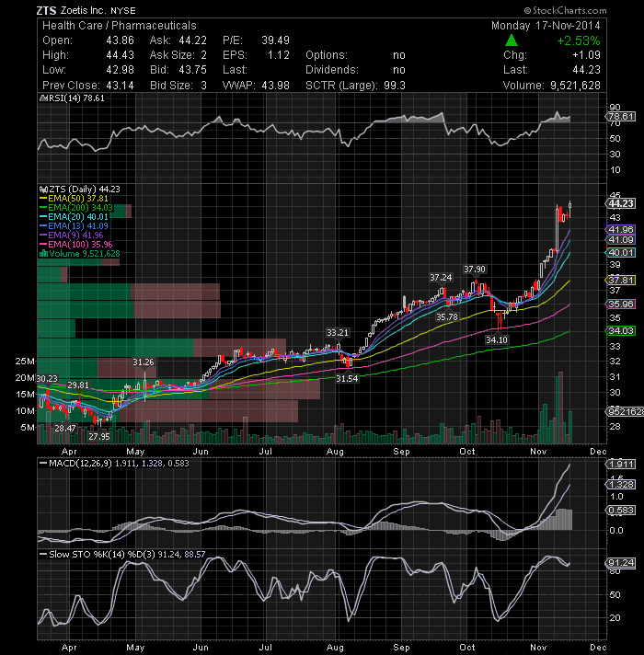Screen dimensions: 644x655
Task: Click the Bid price 43.75
Action: (192, 70)
